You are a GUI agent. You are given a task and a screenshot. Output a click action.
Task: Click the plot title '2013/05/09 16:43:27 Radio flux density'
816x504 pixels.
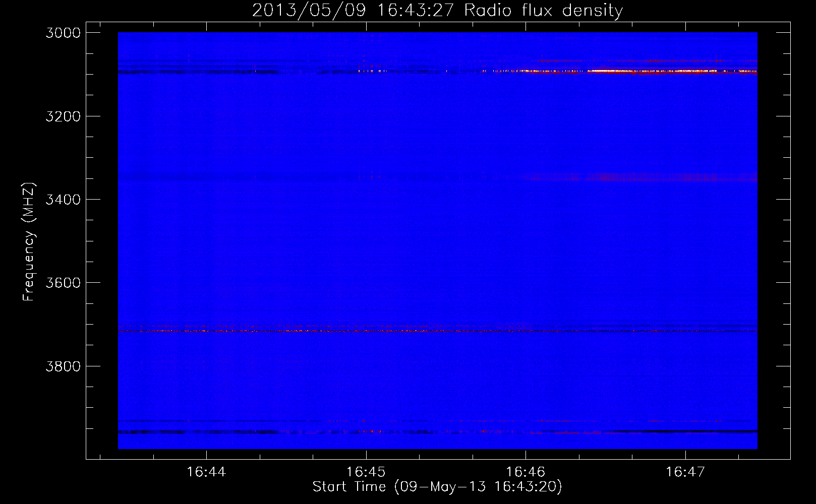[437, 10]
